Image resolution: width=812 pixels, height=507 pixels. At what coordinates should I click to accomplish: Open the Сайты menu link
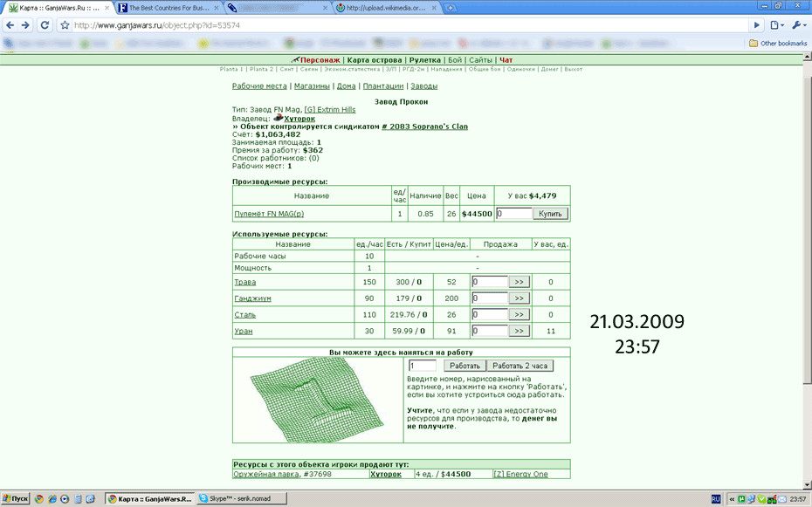click(x=480, y=60)
